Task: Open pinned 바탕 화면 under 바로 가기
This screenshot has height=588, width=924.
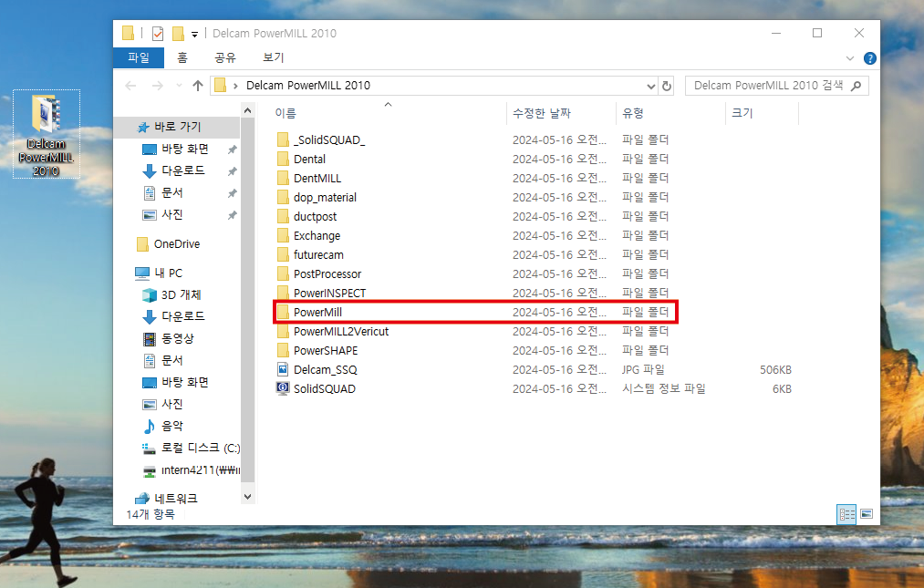Action: tap(185, 150)
